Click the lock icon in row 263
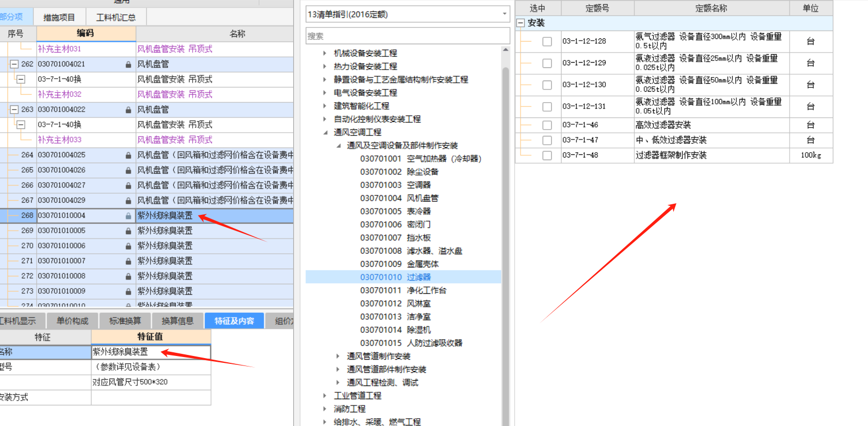The image size is (868, 426). 128,110
